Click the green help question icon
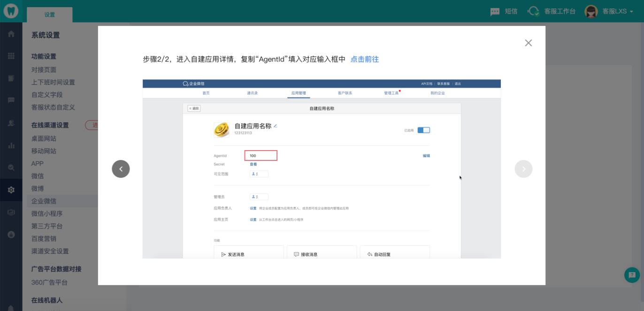This screenshot has height=311, width=644. 632,275
